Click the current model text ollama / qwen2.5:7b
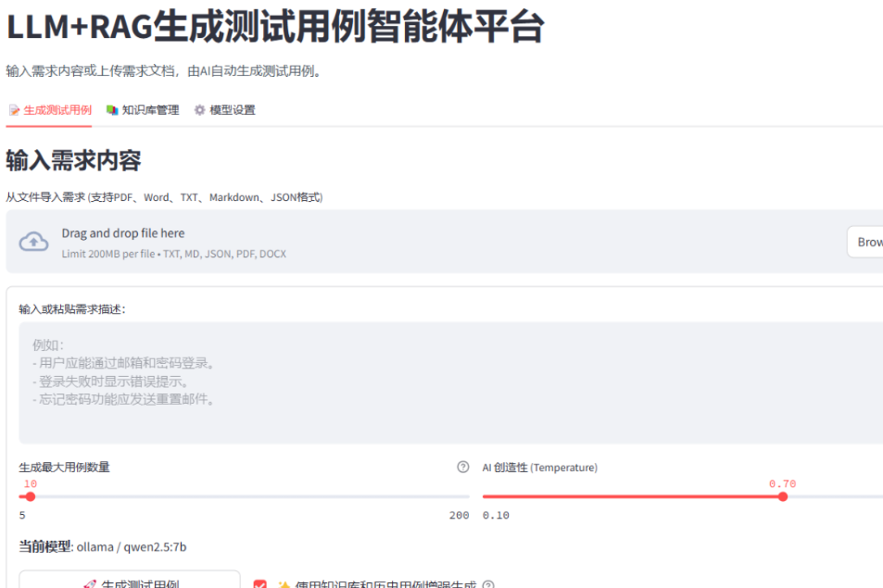Image resolution: width=883 pixels, height=588 pixels. [x=132, y=547]
